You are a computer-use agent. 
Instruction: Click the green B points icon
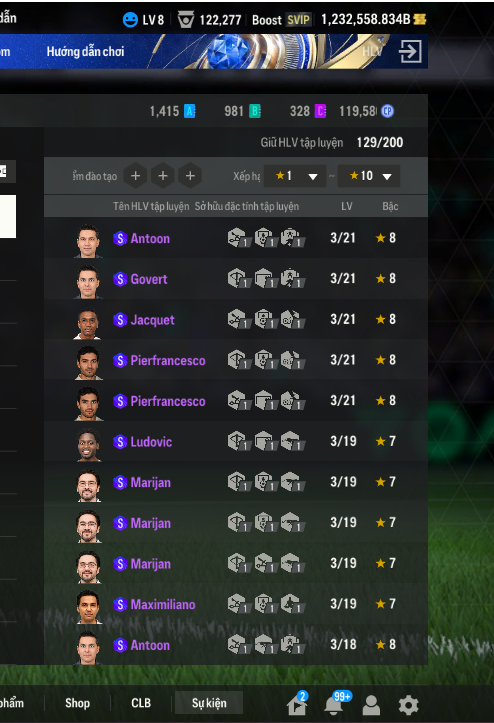point(255,111)
